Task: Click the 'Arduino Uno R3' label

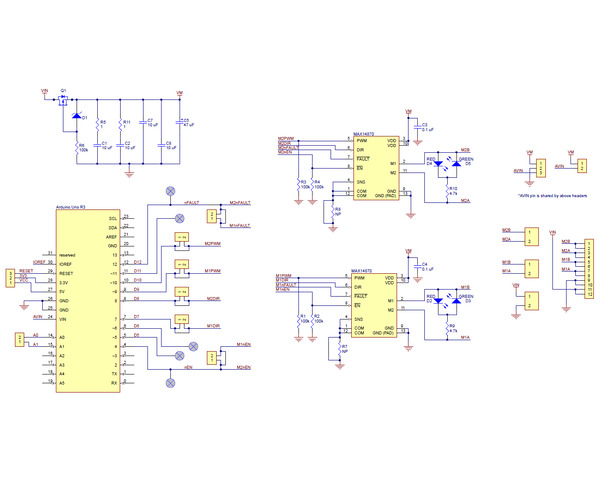Action: (70, 207)
